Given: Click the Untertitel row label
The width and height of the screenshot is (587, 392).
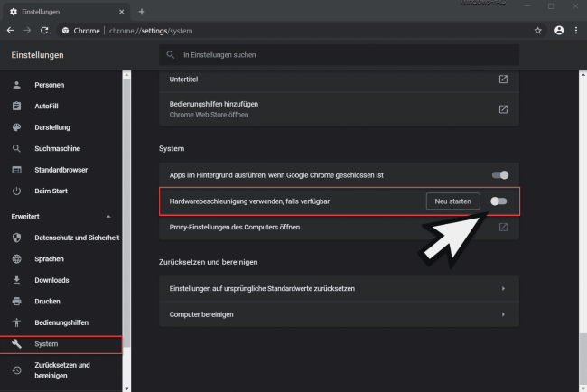Looking at the screenshot, I should click(x=183, y=79).
